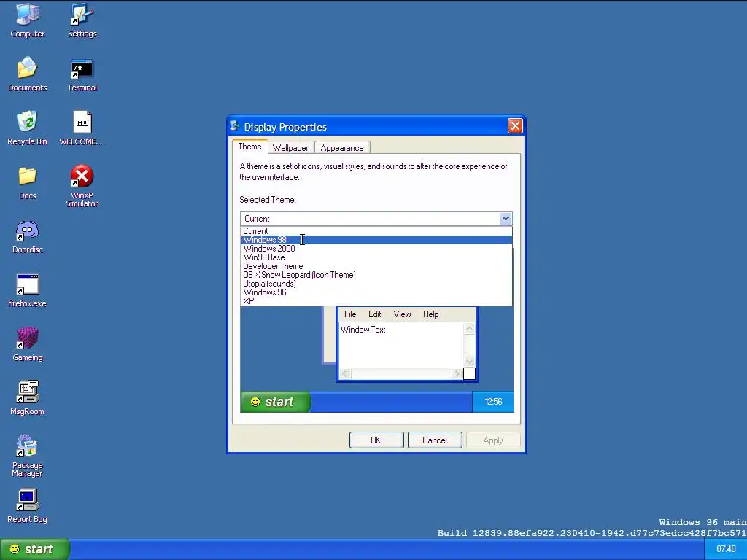
Task: Choose Windows 96 theme option
Action: tap(376, 292)
